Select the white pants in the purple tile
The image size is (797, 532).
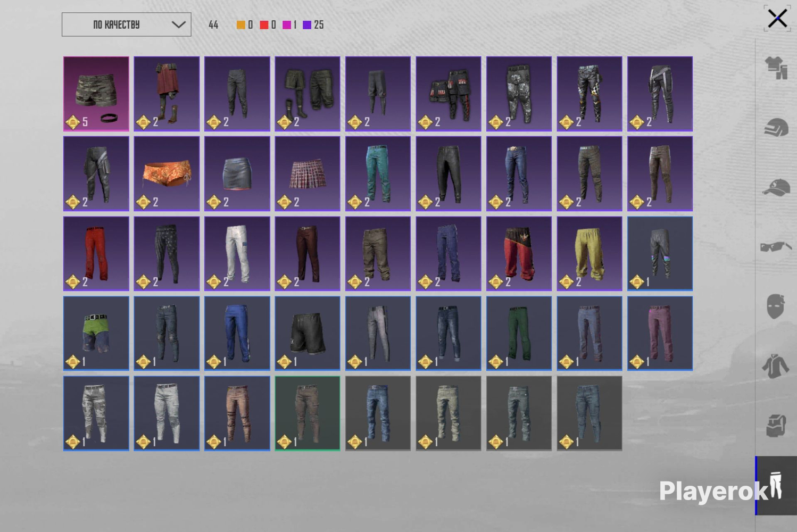pyautogui.click(x=237, y=253)
